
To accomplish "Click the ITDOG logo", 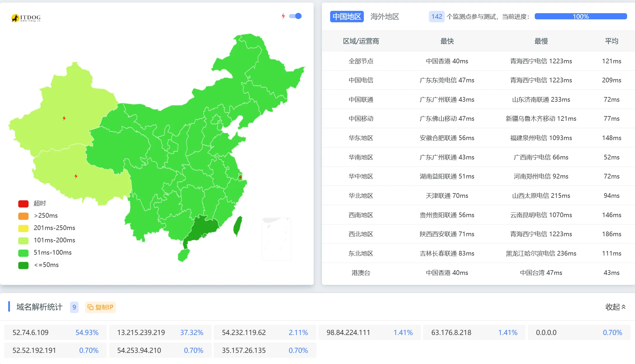I will 26,18.
